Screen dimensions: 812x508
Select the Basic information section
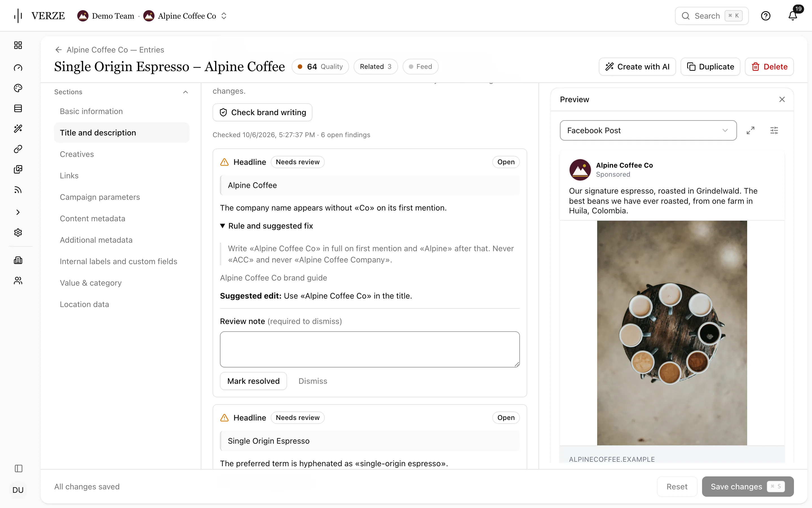pyautogui.click(x=122, y=111)
